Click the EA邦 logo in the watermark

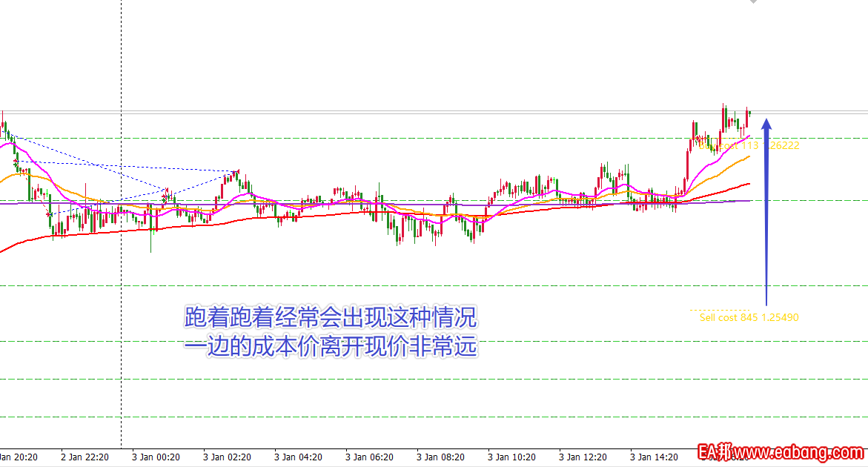713,452
